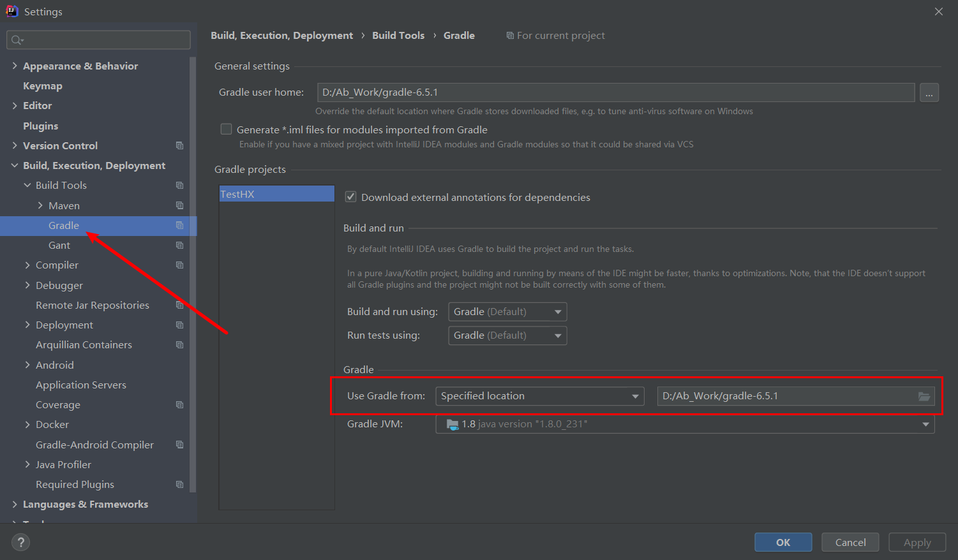This screenshot has width=958, height=560.
Task: Expand the Java Profiler node
Action: click(27, 464)
